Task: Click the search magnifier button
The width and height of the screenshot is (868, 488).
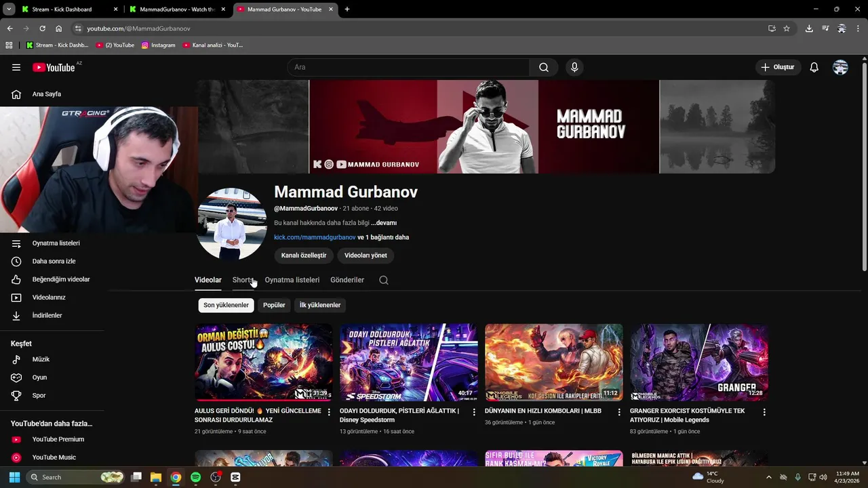Action: (x=544, y=67)
